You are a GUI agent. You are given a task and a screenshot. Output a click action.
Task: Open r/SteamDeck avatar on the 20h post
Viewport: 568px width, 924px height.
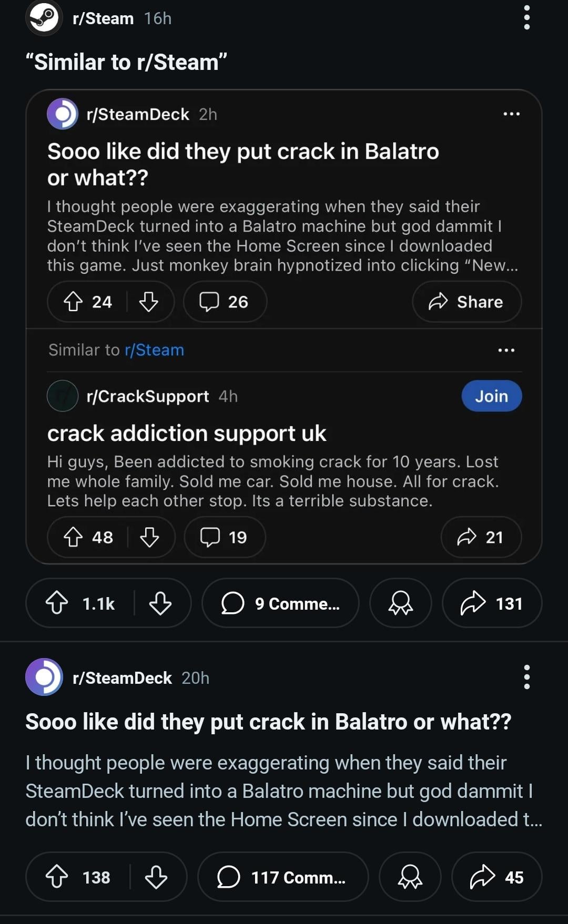click(x=44, y=677)
